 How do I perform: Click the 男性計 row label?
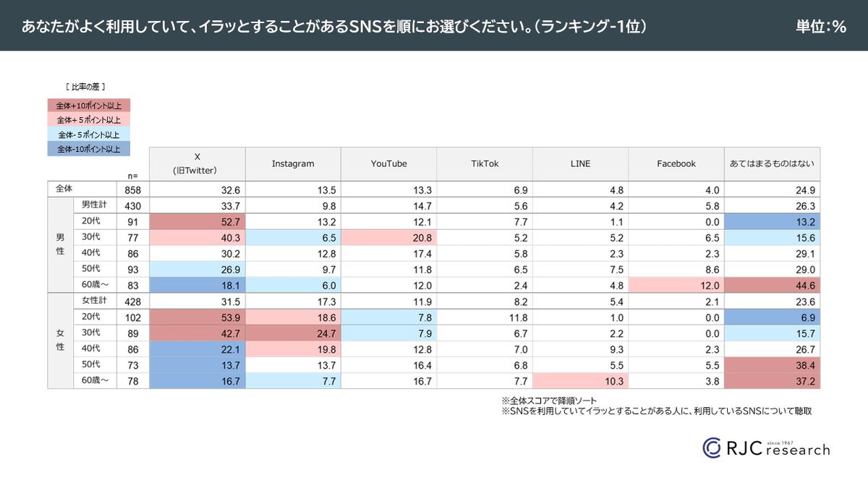[95, 205]
